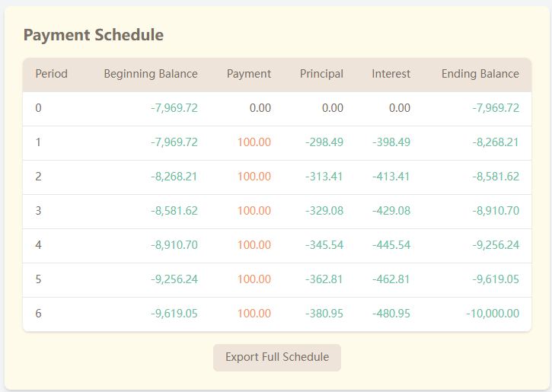Click the Period column header

(x=51, y=74)
